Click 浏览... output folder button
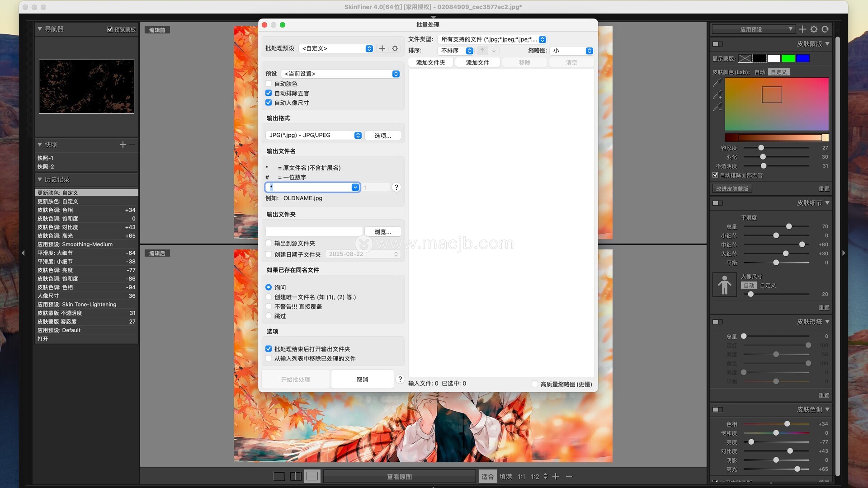 382,232
